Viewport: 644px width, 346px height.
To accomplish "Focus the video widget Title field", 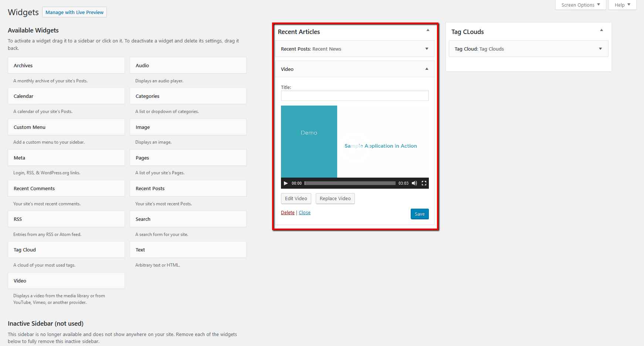I will pyautogui.click(x=355, y=96).
